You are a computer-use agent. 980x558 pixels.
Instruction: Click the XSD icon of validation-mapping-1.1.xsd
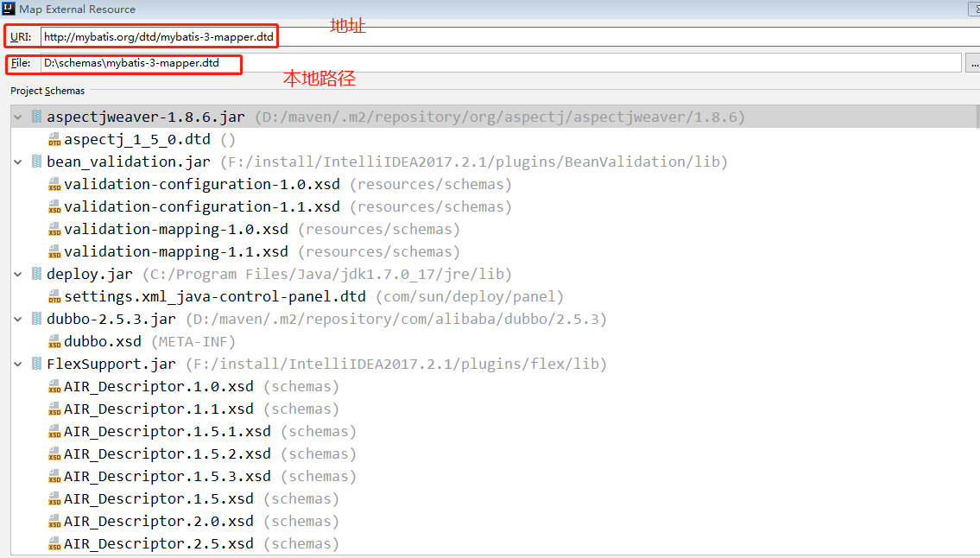click(x=54, y=252)
